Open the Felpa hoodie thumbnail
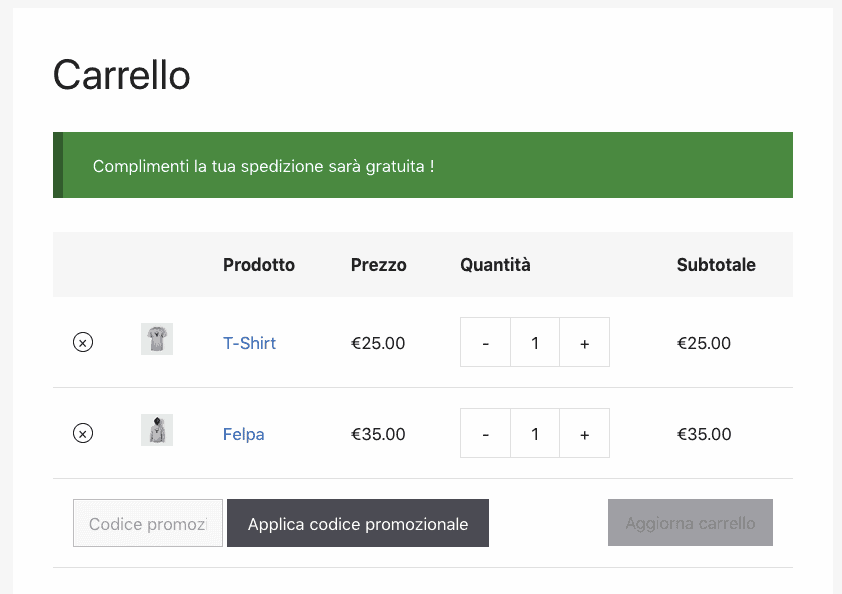The height and width of the screenshot is (594, 842). click(157, 430)
